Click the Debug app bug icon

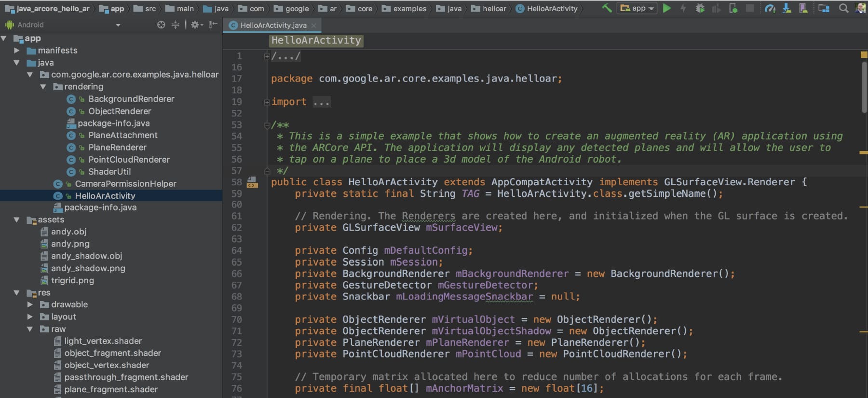700,8
